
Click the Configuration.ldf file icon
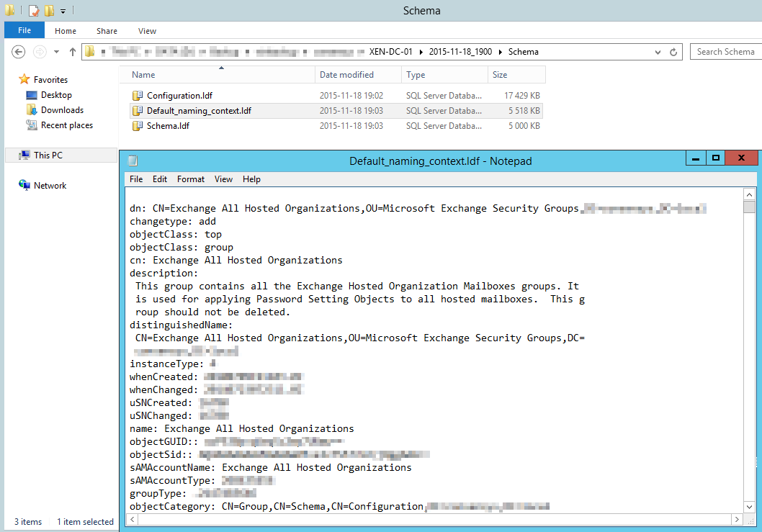(138, 95)
